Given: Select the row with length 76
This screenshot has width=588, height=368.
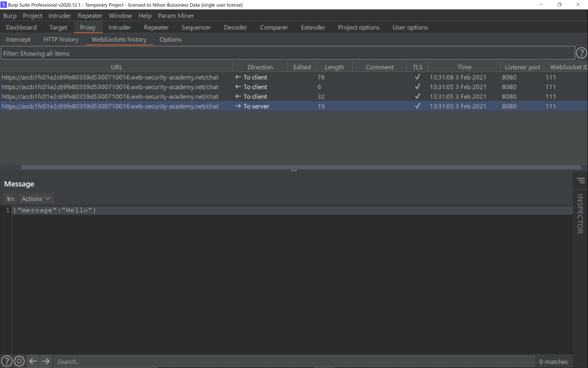Looking at the screenshot, I should [294, 77].
